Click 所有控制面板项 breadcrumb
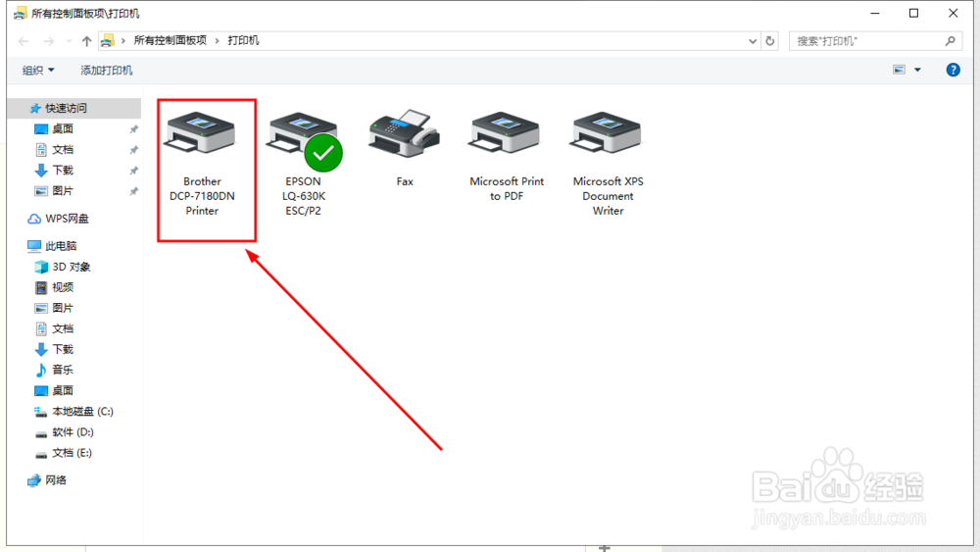 (170, 40)
